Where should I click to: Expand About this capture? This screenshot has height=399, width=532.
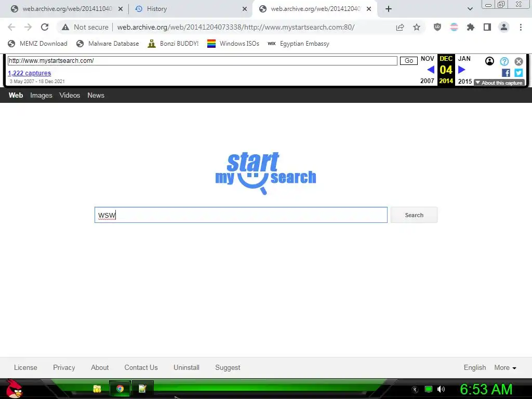pyautogui.click(x=499, y=83)
